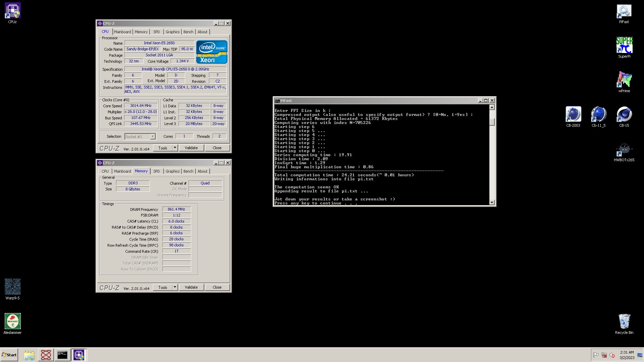Click the Action Center flag tray icon
Image resolution: width=644 pixels, height=362 pixels.
point(596,355)
